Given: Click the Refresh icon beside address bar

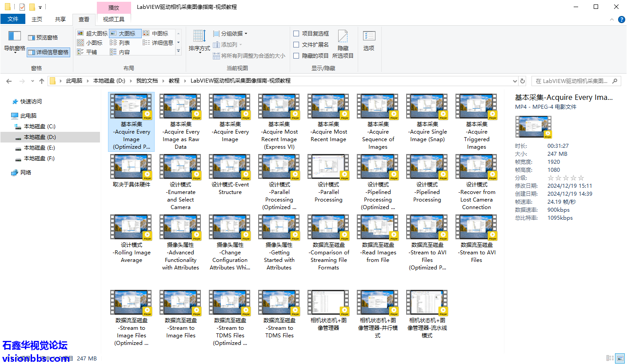Looking at the screenshot, I should (x=523, y=81).
